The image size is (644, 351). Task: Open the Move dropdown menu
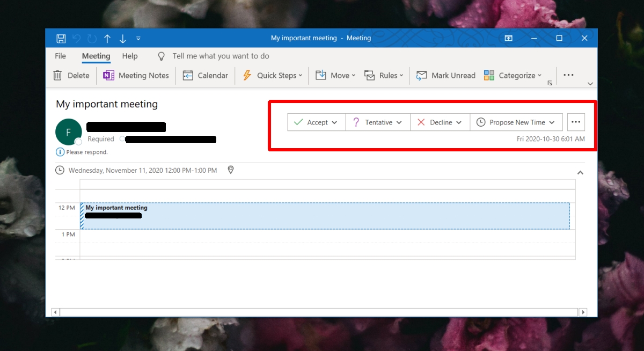coord(335,76)
